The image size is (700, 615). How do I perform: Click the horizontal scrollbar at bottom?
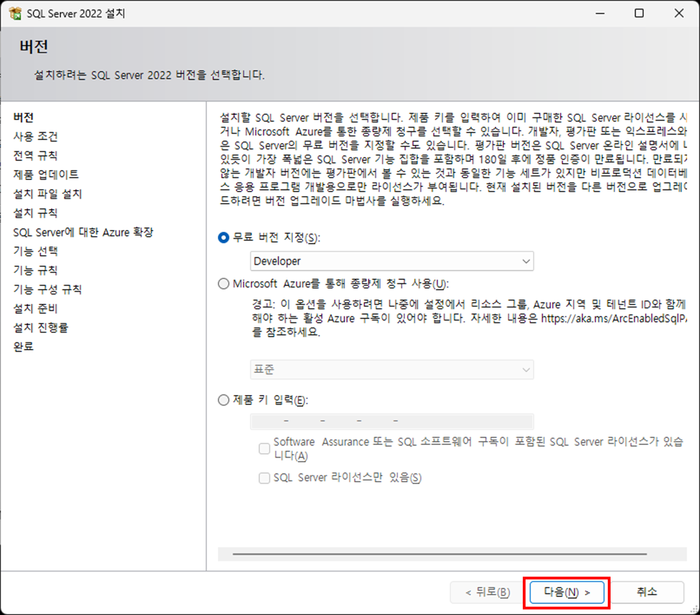[440, 554]
